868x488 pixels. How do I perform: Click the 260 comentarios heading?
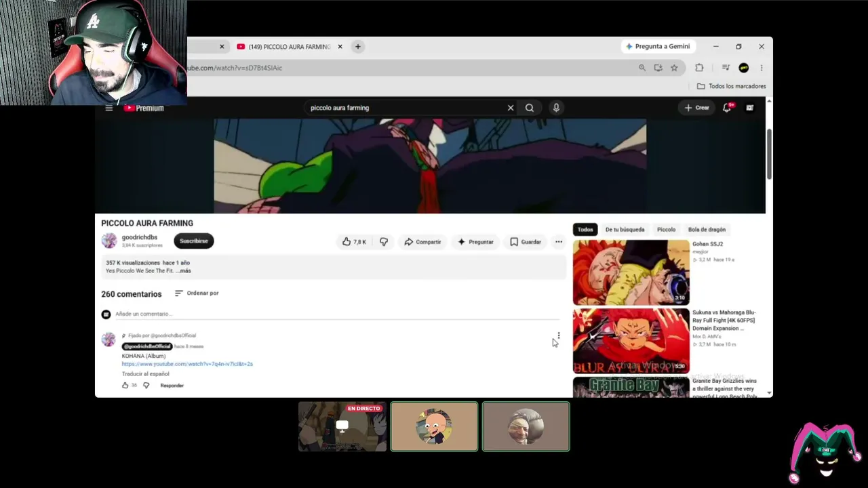[x=132, y=294]
